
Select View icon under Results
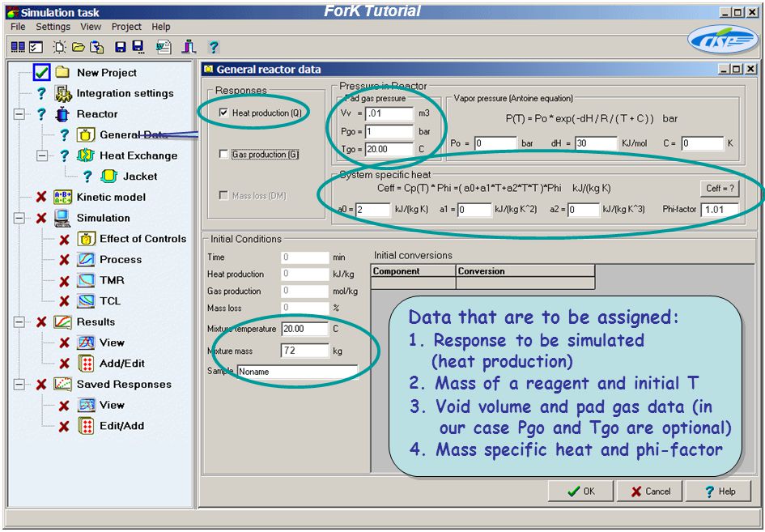point(86,343)
